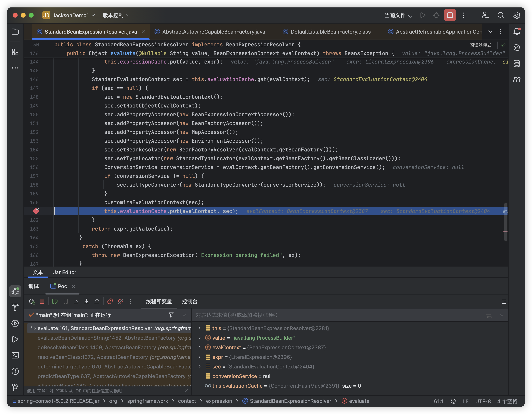Screen dimensions: 532x414
Task: Select doResolveBeanClass:1409 stack frame
Action: [109, 347]
